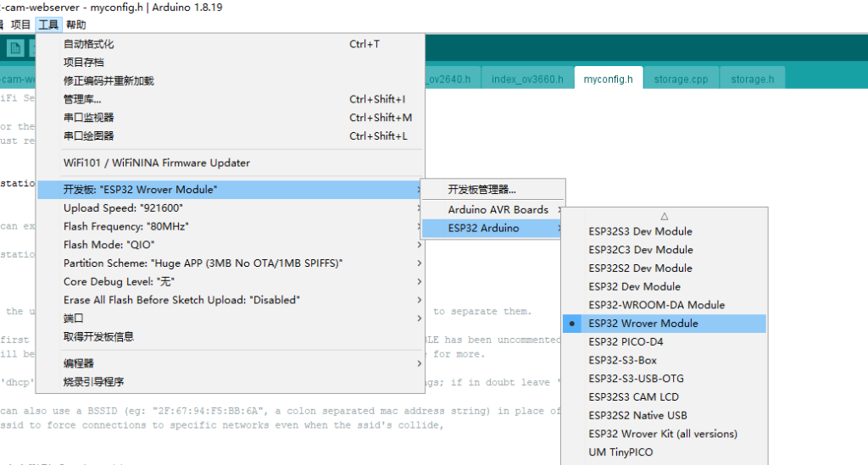The height and width of the screenshot is (465, 868).
Task: Open the 帮助 menu in the menu bar
Action: point(75,25)
